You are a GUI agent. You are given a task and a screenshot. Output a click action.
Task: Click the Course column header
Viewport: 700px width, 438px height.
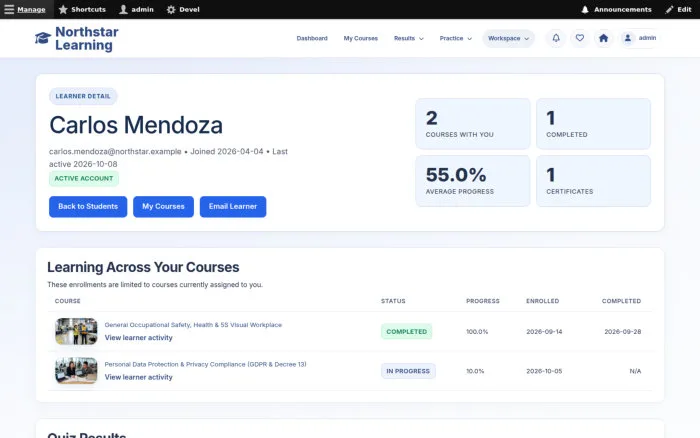(x=67, y=301)
